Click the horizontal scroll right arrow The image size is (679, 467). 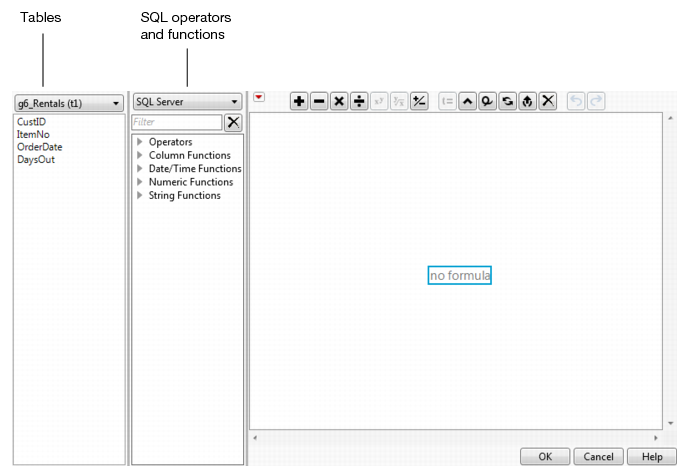(656, 438)
